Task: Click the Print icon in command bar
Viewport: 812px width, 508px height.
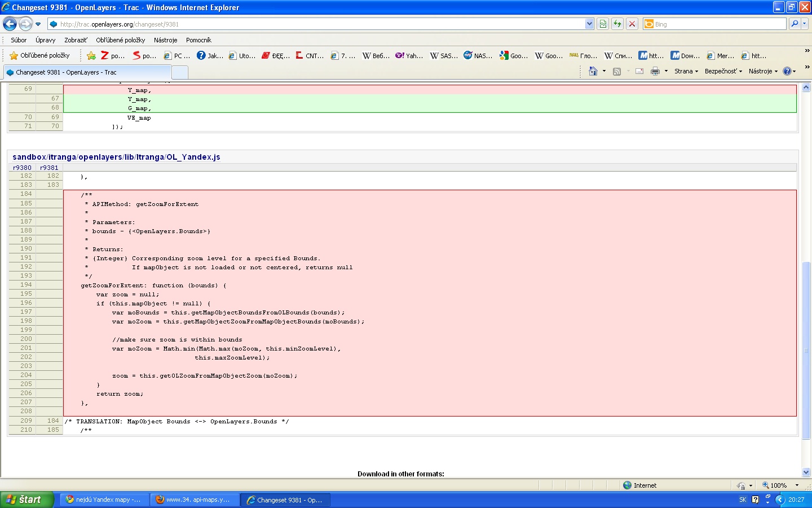Action: tap(655, 71)
